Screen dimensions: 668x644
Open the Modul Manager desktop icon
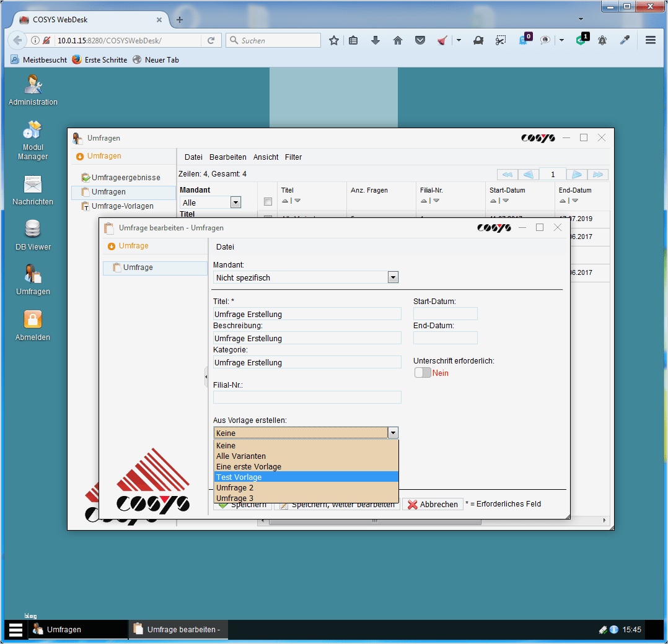tap(33, 141)
